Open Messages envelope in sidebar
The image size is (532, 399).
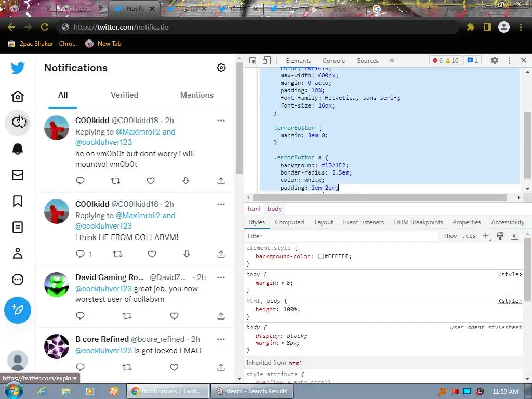18,175
